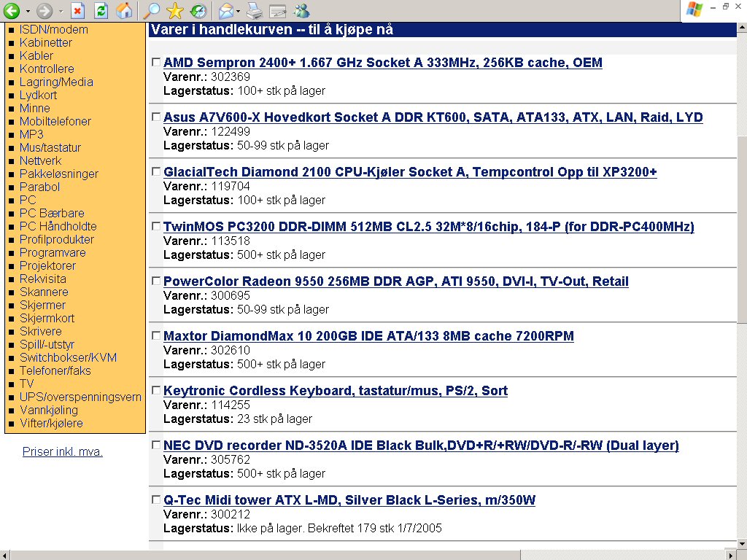Viewport: 747px width, 560px height.
Task: Open the Messenger people icon
Action: click(301, 10)
